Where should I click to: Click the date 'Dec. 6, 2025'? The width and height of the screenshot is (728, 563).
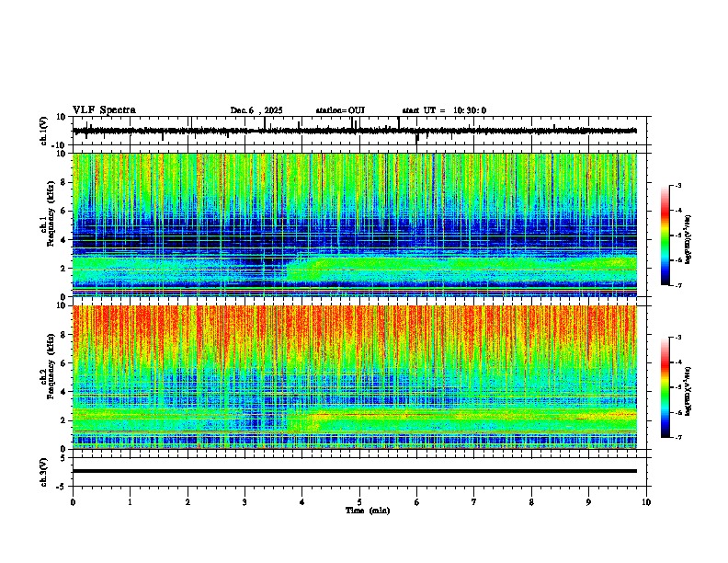(256, 110)
